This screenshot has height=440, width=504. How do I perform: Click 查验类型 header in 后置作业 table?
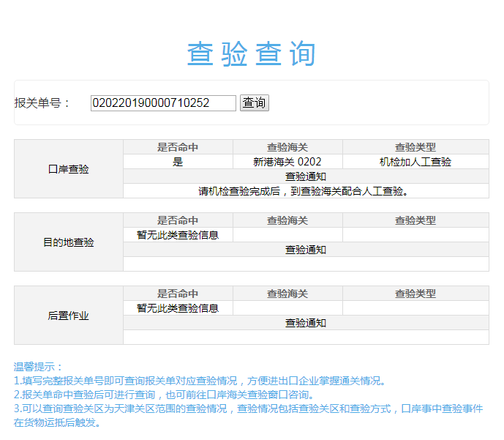click(x=415, y=294)
